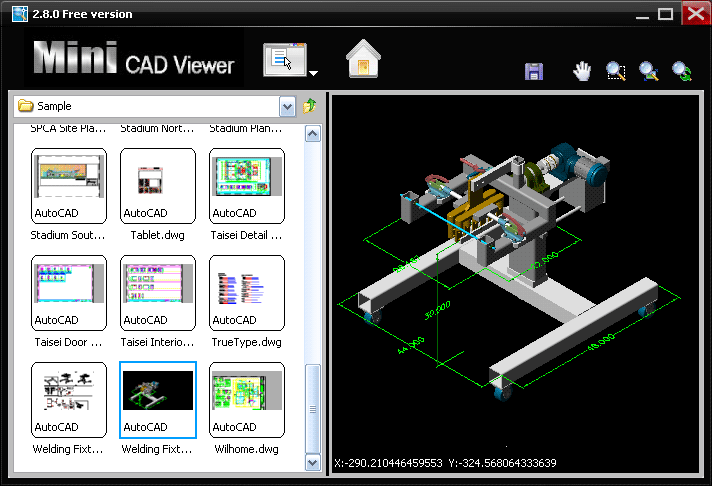Click the 48.000 dimension text in drawing
The width and height of the screenshot is (712, 486).
601,342
